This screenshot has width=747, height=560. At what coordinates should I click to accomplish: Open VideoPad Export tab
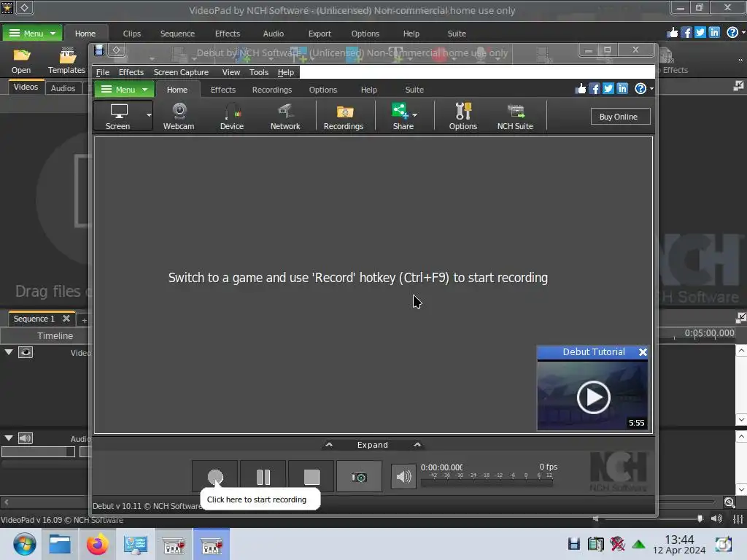(320, 34)
